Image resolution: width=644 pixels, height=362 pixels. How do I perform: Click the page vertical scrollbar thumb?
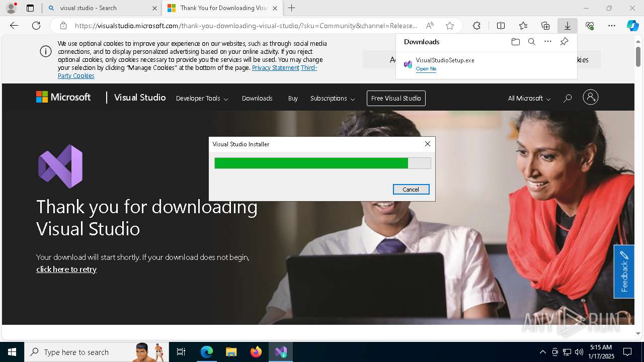pos(638,56)
